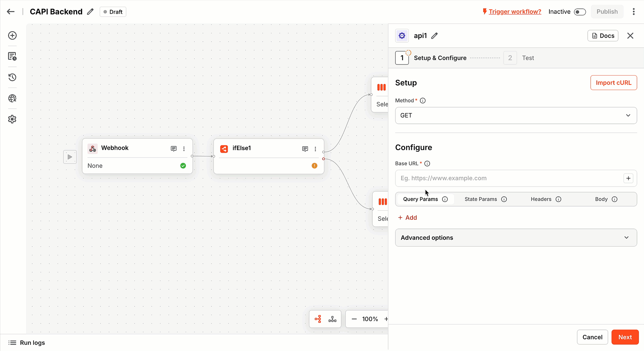Open workflow settings gear icon
This screenshot has height=351, width=644.
(12, 119)
